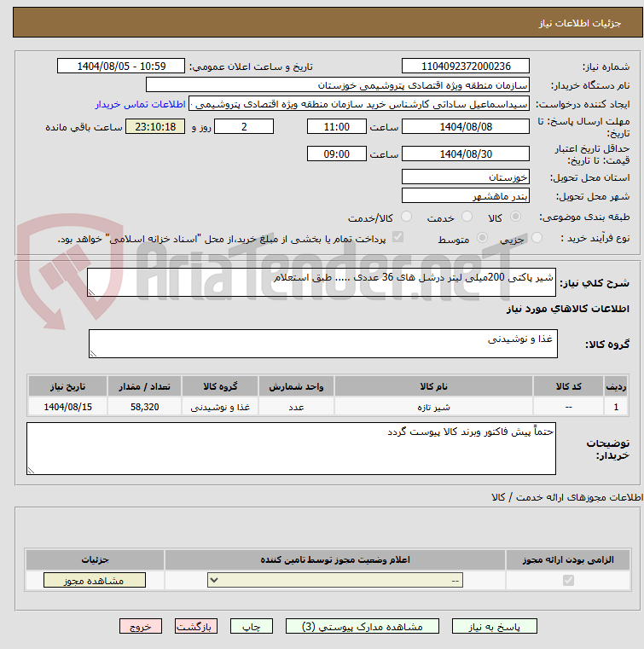Image resolution: width=644 pixels, height=649 pixels.
Task: Click غذا و نوشیدنی cell in table row
Action: pyautogui.click(x=220, y=407)
